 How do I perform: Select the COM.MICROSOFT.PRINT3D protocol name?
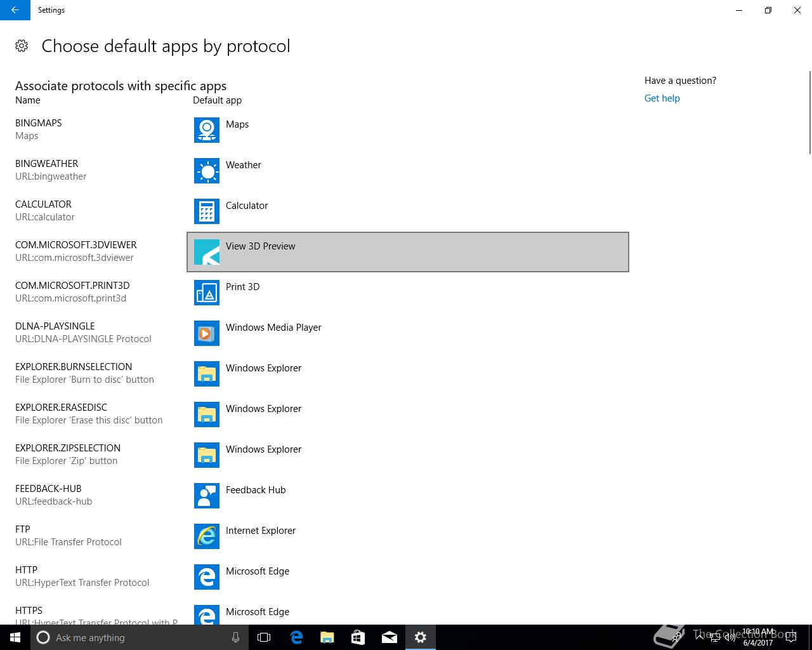coord(72,286)
